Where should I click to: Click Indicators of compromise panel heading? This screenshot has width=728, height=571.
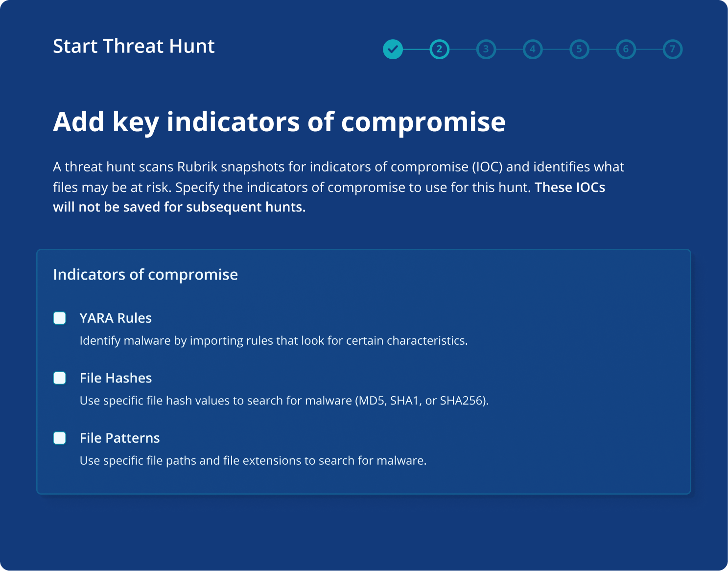(x=145, y=275)
